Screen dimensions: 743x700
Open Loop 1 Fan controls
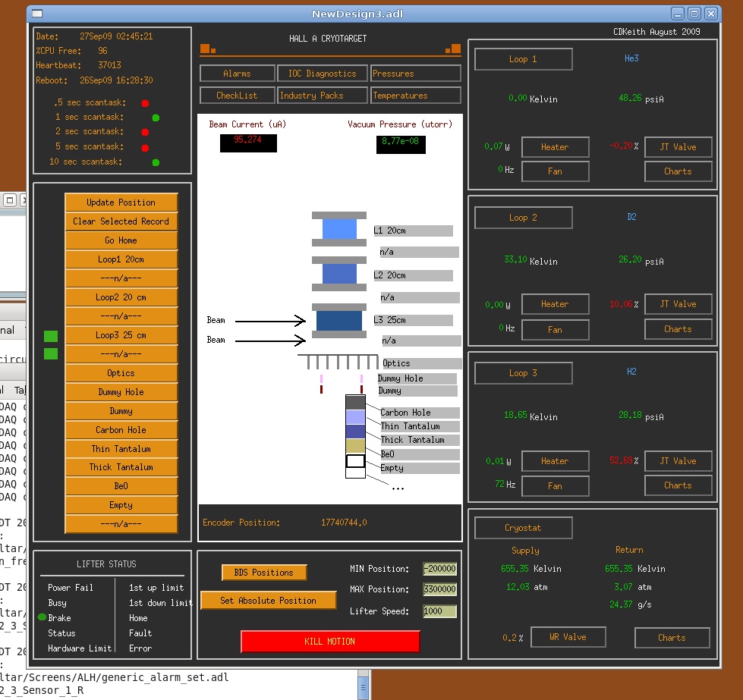555,171
